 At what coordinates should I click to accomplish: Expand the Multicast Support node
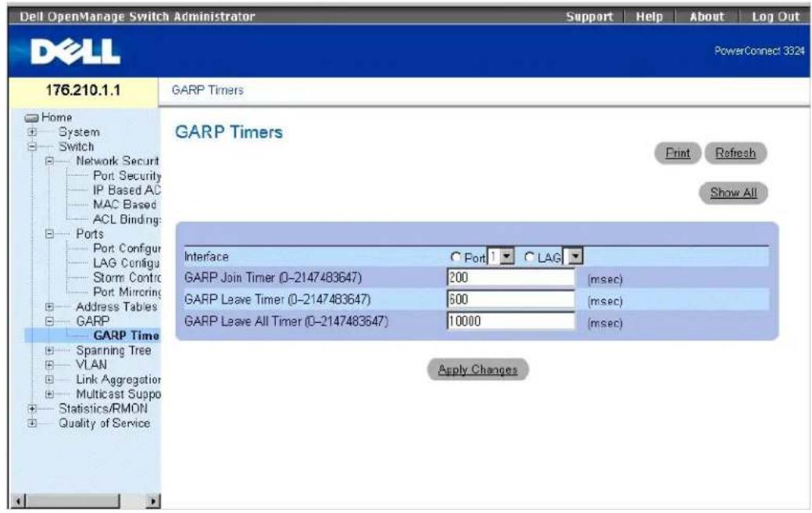tap(49, 394)
